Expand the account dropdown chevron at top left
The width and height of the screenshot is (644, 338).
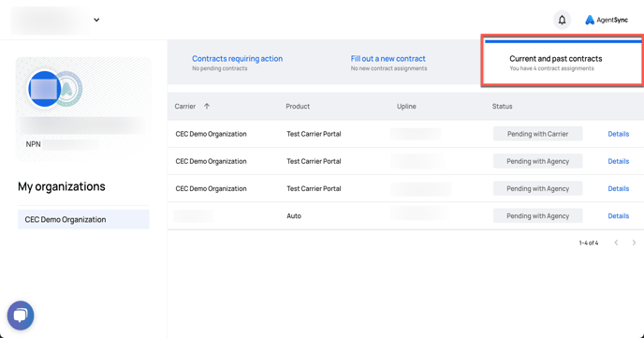click(96, 20)
